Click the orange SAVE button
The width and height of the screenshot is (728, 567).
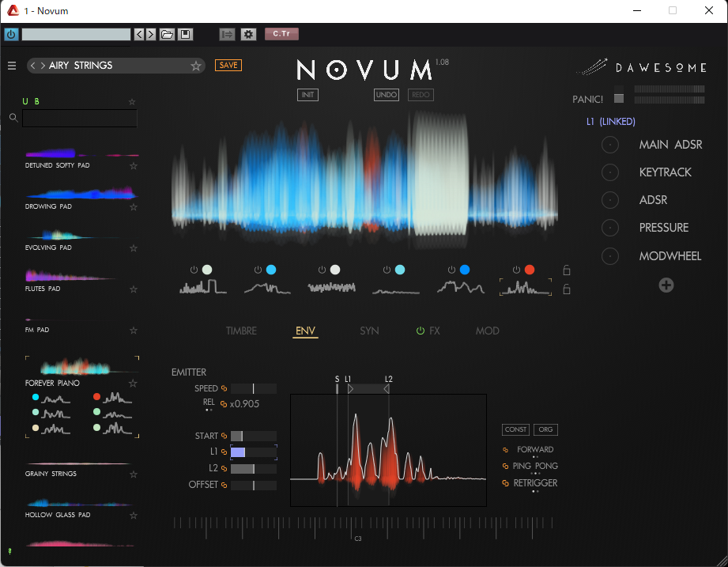point(228,65)
